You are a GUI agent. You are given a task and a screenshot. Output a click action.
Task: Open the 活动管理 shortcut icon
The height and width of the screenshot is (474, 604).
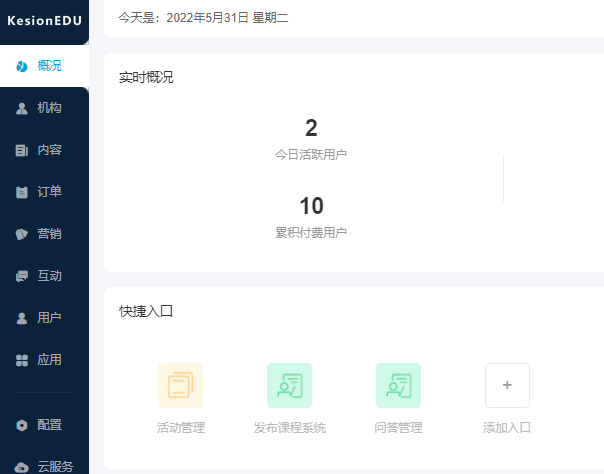(180, 385)
